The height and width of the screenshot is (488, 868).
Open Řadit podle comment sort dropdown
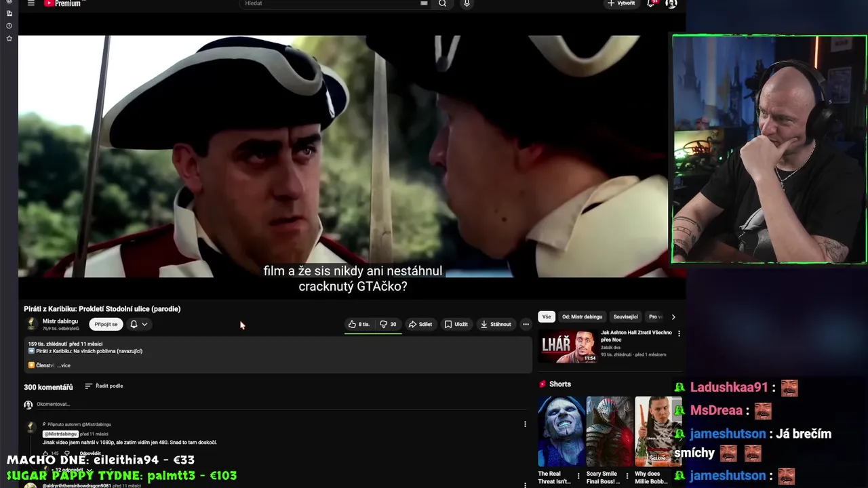[x=104, y=386]
